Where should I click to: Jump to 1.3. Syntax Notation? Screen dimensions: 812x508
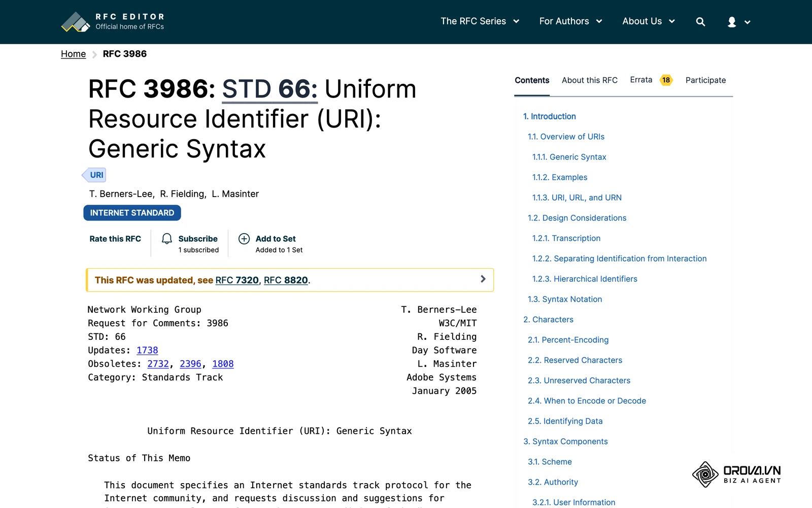pos(565,299)
